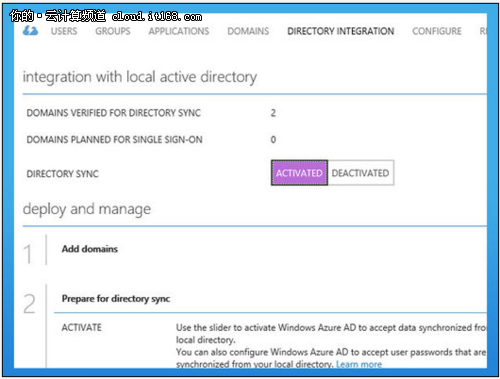Image resolution: width=500 pixels, height=379 pixels.
Task: Click the 'deploy and manage' heading
Action: 87,209
